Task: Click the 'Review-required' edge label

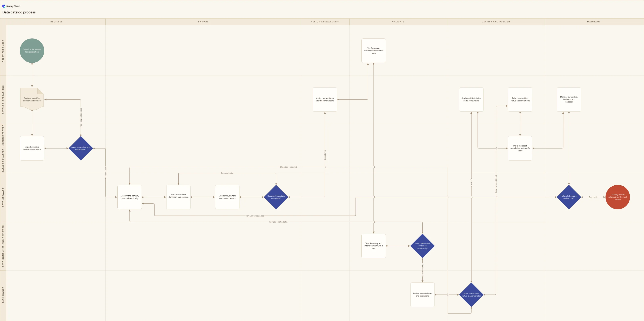Action: click(x=255, y=216)
